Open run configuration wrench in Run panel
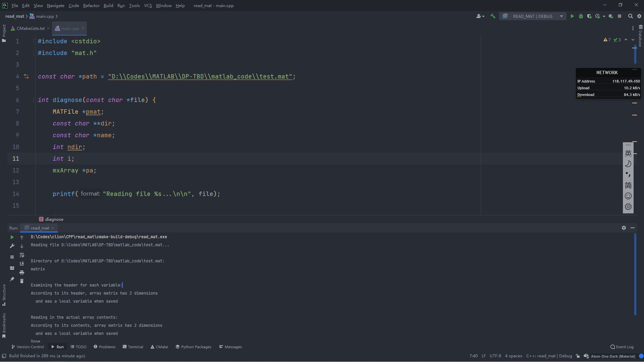 [12, 246]
